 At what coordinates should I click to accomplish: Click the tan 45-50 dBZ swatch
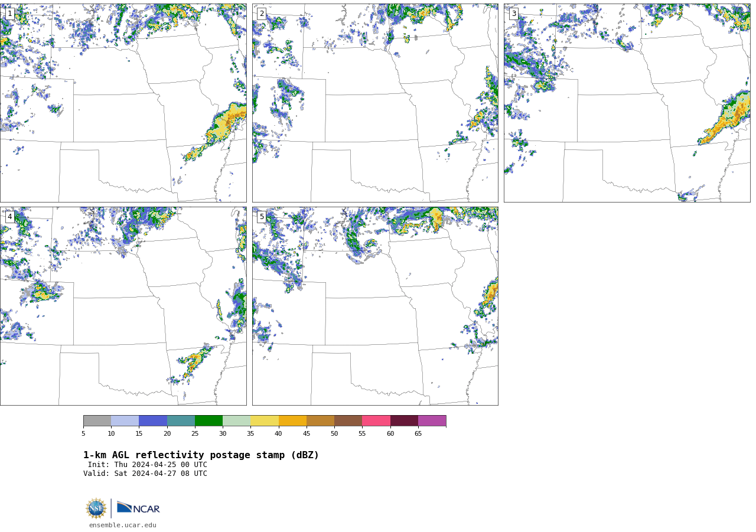(x=320, y=420)
